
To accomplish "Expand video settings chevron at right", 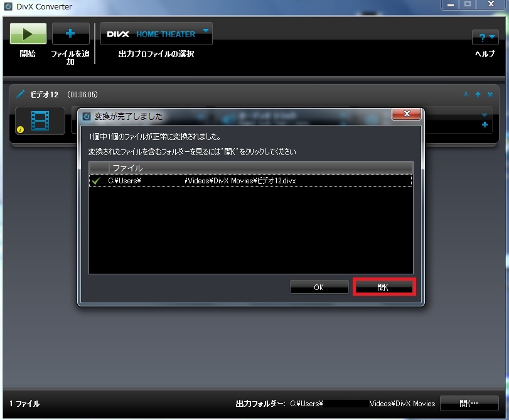I will click(x=485, y=116).
